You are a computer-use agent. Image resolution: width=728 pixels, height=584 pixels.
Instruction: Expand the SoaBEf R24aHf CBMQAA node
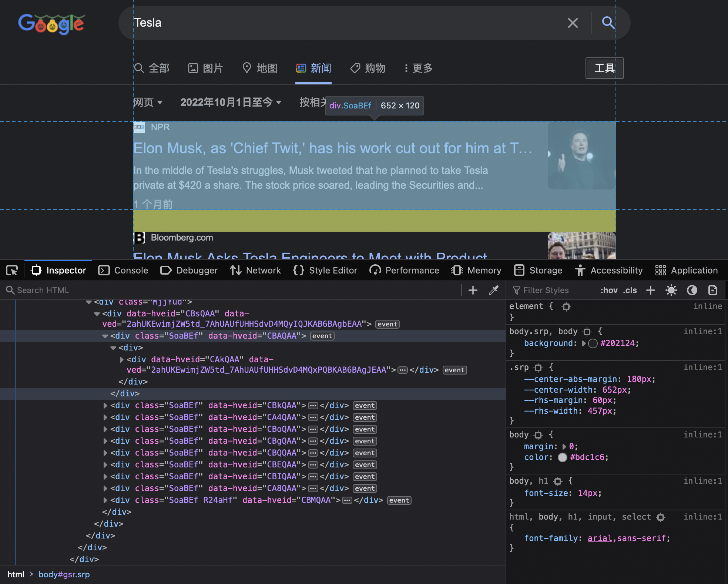[x=105, y=500]
